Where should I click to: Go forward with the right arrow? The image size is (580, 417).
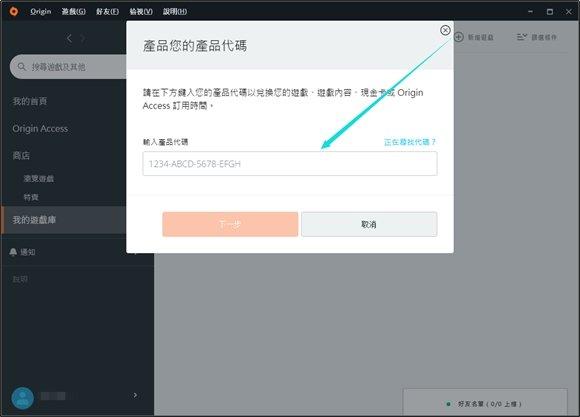pyautogui.click(x=83, y=38)
